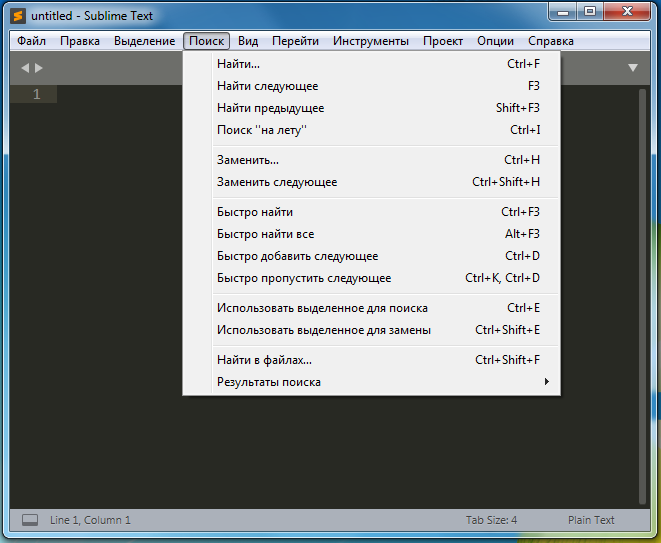The height and width of the screenshot is (543, 661).
Task: Select Быстро пропустить следующее
Action: point(371,278)
